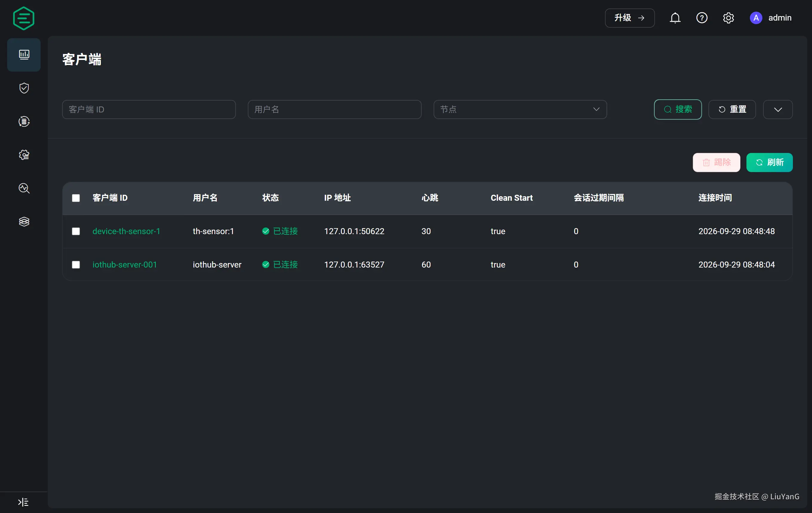Click the 会话过期间隔 column header
This screenshot has width=812, height=513.
click(599, 198)
